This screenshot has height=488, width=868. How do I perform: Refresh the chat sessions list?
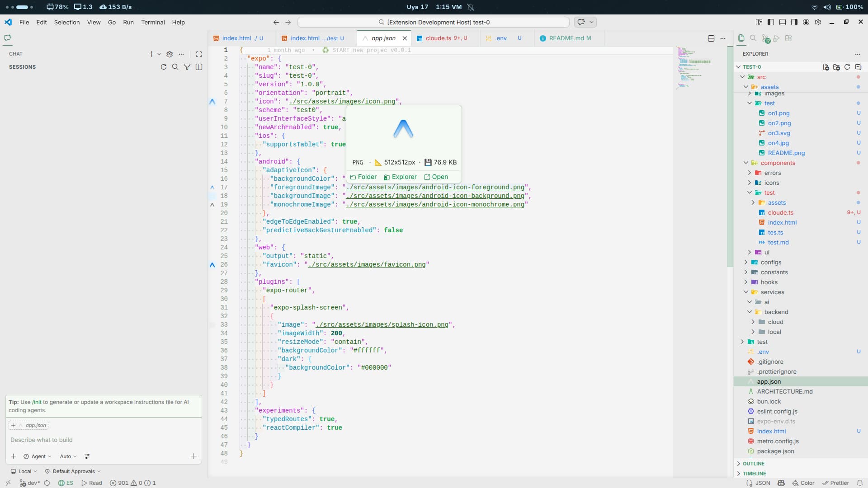163,67
